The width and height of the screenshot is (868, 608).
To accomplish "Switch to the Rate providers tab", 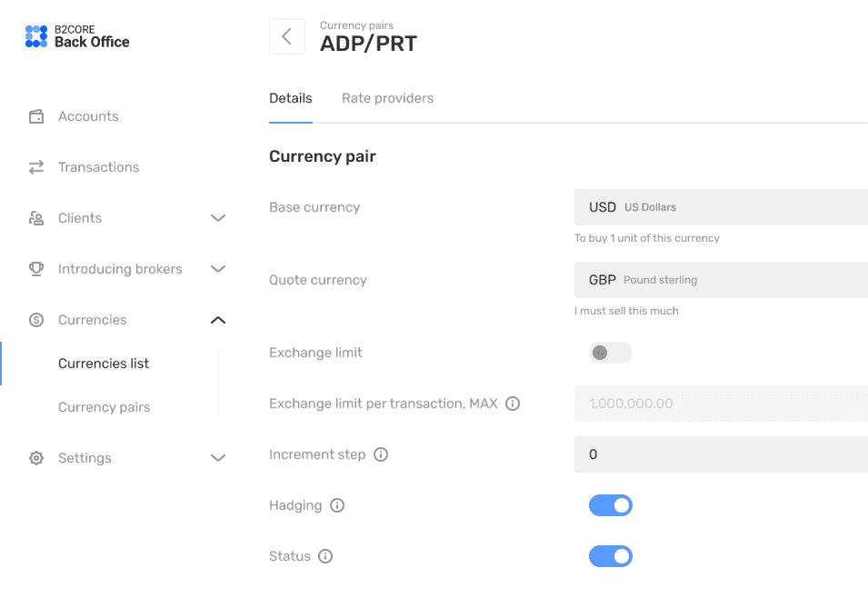I will pos(387,98).
